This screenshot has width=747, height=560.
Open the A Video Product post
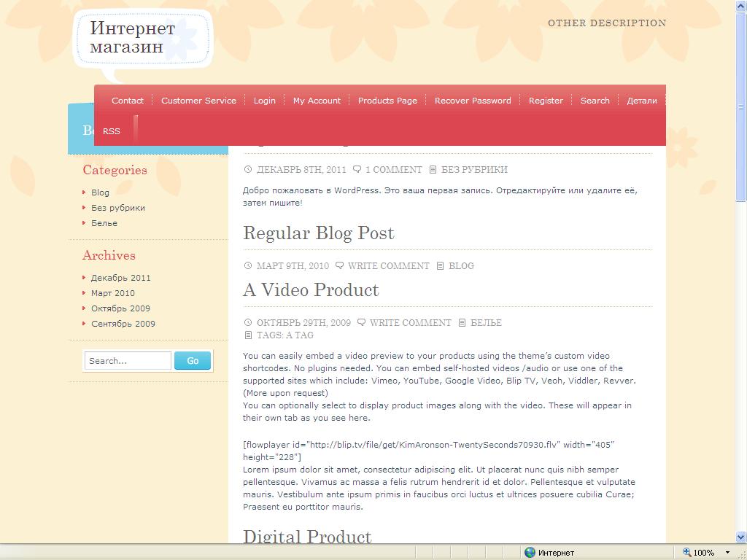tap(311, 289)
